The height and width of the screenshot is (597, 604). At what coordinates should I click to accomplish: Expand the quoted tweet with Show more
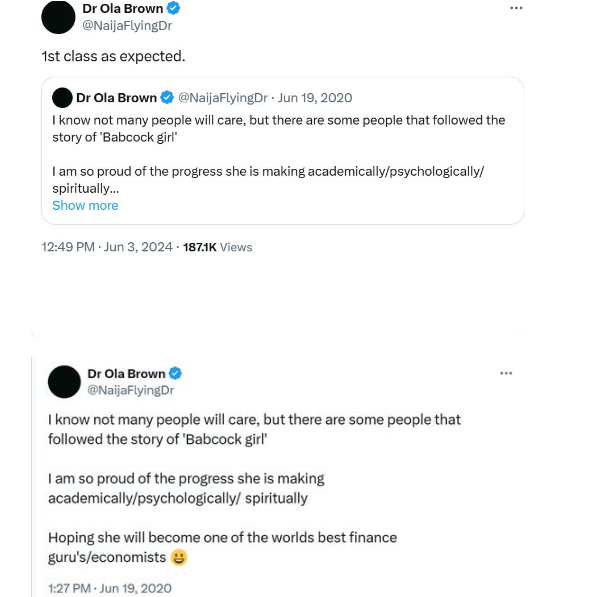[85, 205]
